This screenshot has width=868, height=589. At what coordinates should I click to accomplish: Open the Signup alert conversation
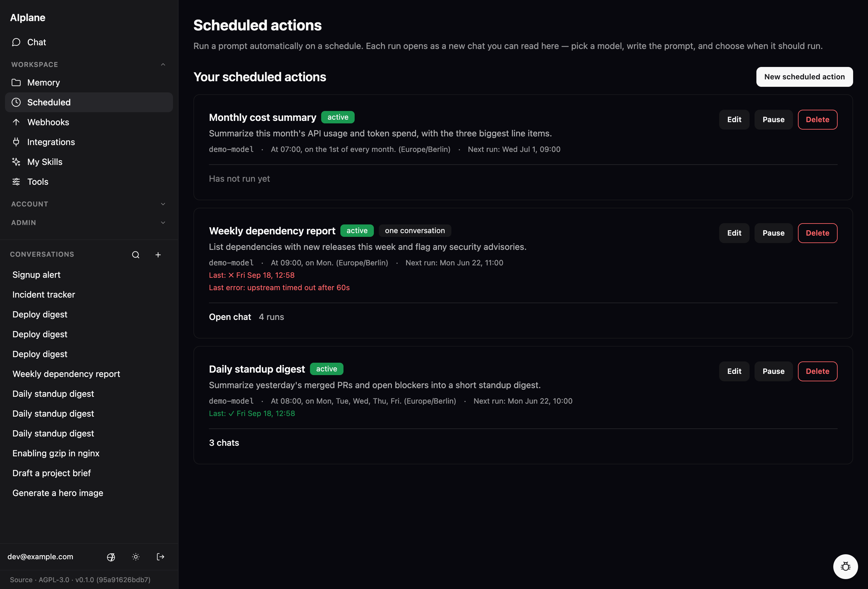(x=89, y=275)
